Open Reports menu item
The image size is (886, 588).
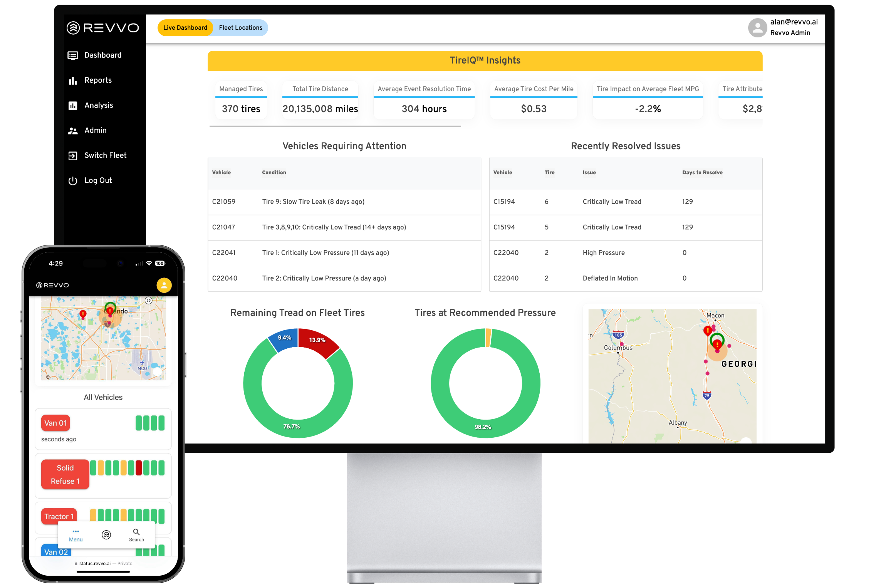[x=98, y=81]
